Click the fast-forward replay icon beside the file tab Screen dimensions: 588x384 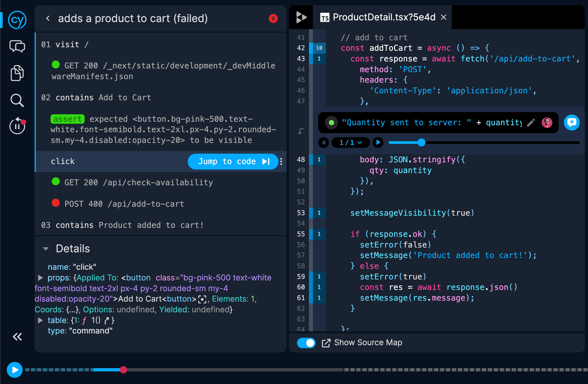point(301,17)
